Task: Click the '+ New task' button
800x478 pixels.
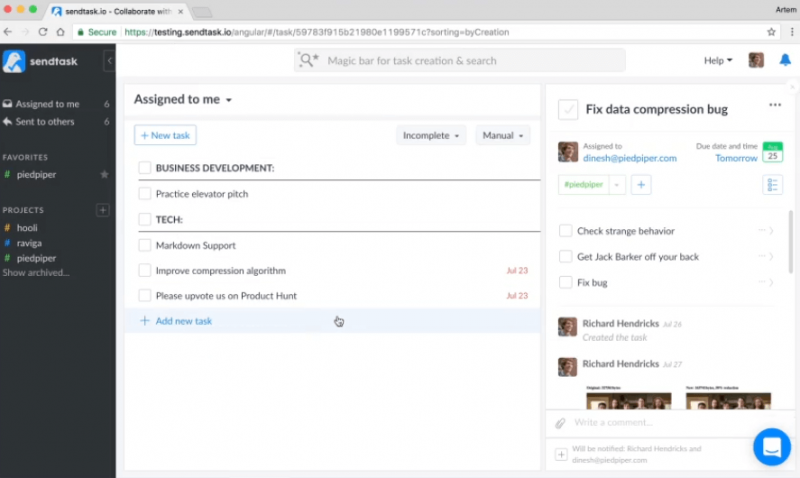Action: tap(165, 135)
